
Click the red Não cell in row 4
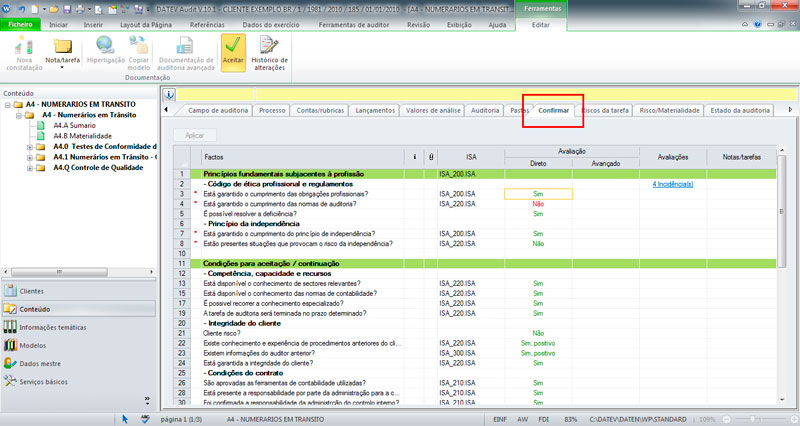538,204
